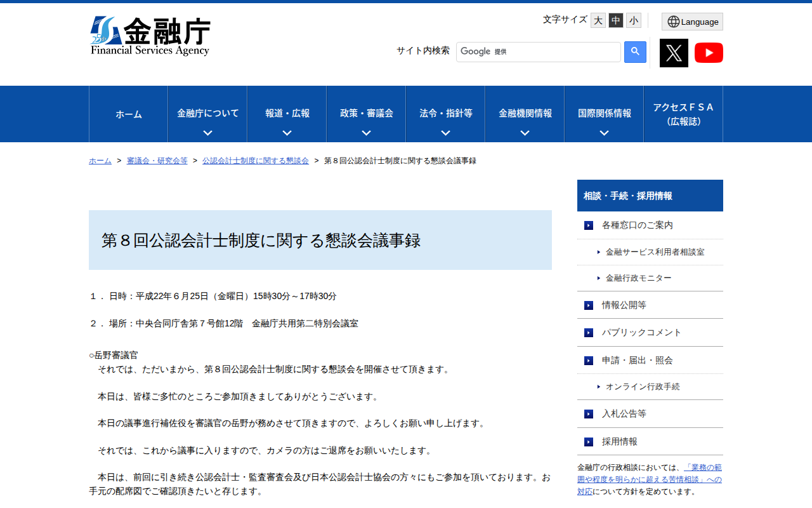
Task: Click the arrow icon next to パブリックコメント
Action: 588,332
